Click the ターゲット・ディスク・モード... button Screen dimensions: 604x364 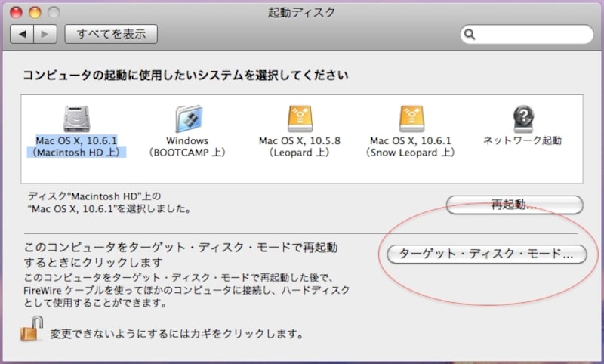point(487,254)
